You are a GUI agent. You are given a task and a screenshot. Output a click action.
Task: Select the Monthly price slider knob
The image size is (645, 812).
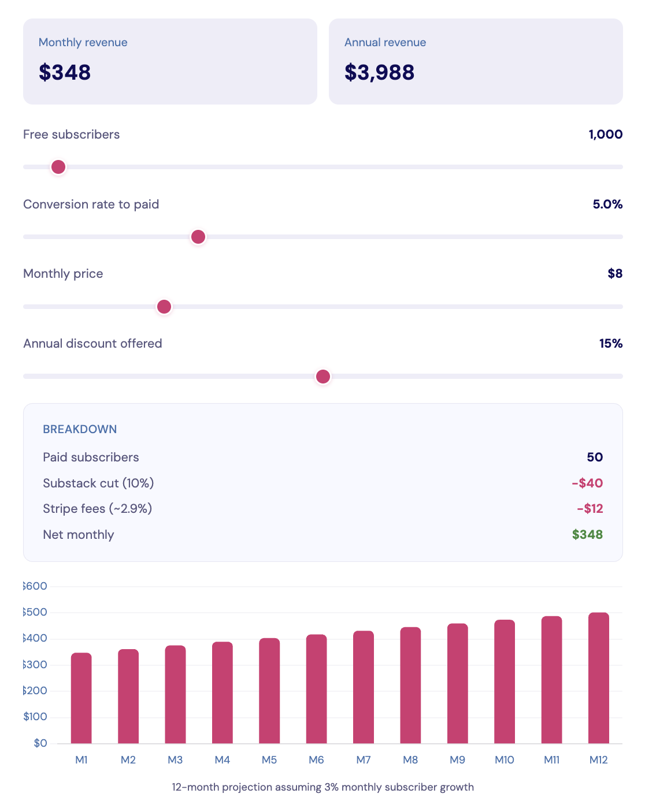pos(164,306)
